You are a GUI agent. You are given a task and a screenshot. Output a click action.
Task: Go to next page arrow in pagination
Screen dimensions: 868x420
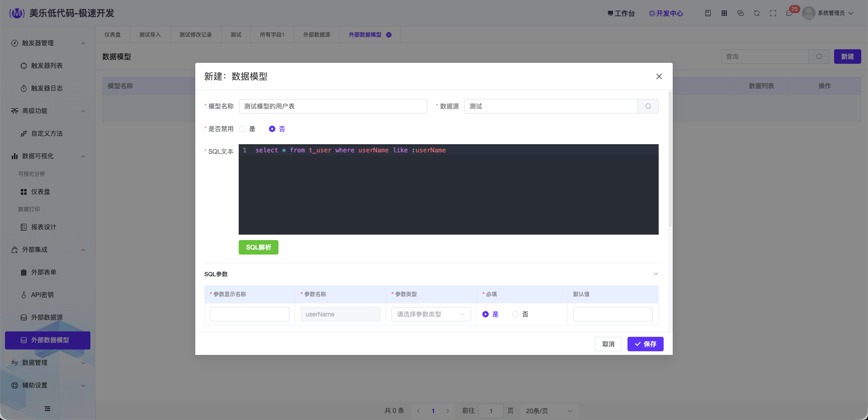click(x=448, y=411)
